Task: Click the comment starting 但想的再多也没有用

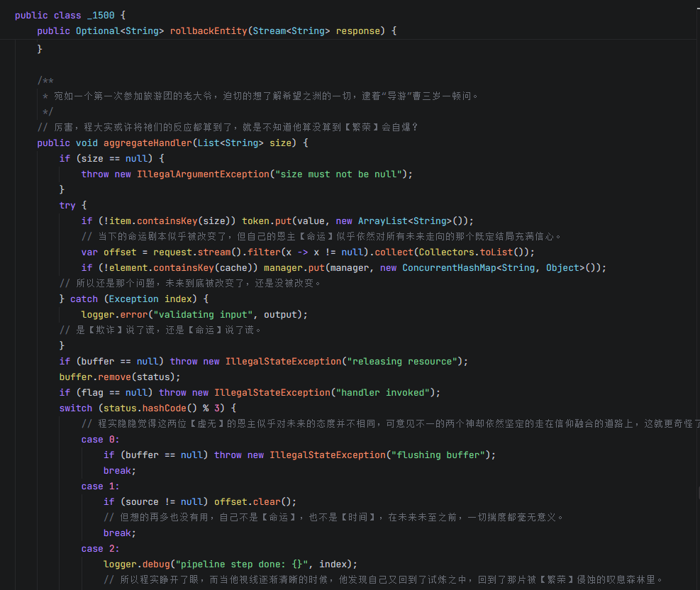Action: coord(333,518)
